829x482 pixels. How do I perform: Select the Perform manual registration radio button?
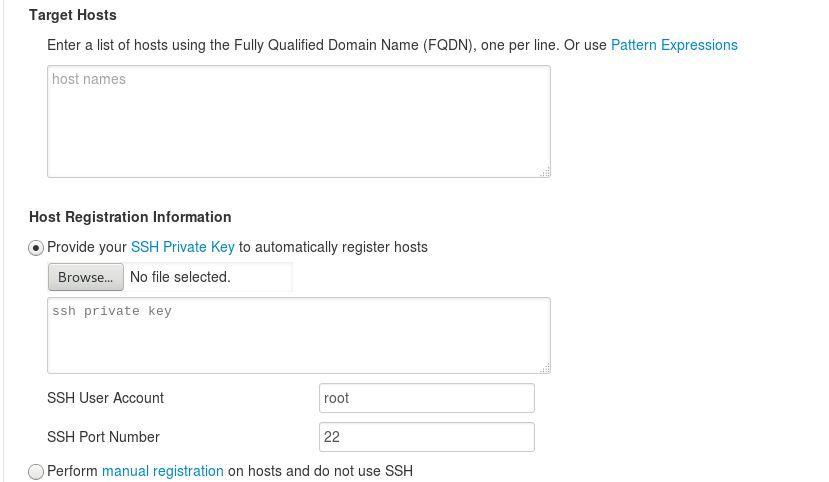(37, 472)
